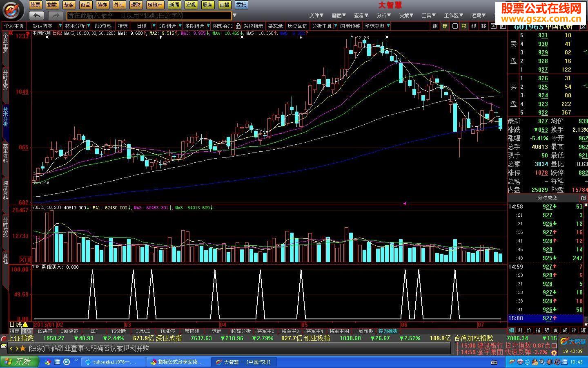This screenshot has height=368, width=588.
Task: Open the 查看 menu
Action: (x=361, y=16)
